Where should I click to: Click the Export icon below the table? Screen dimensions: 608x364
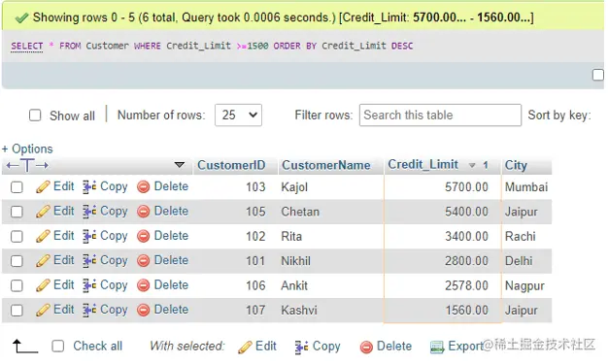pos(437,347)
